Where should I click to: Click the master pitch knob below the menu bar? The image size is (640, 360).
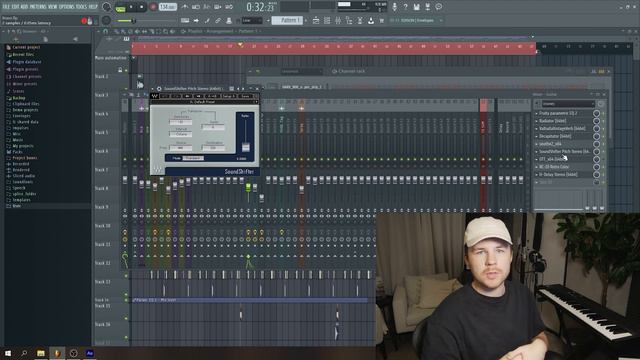[x=107, y=20]
